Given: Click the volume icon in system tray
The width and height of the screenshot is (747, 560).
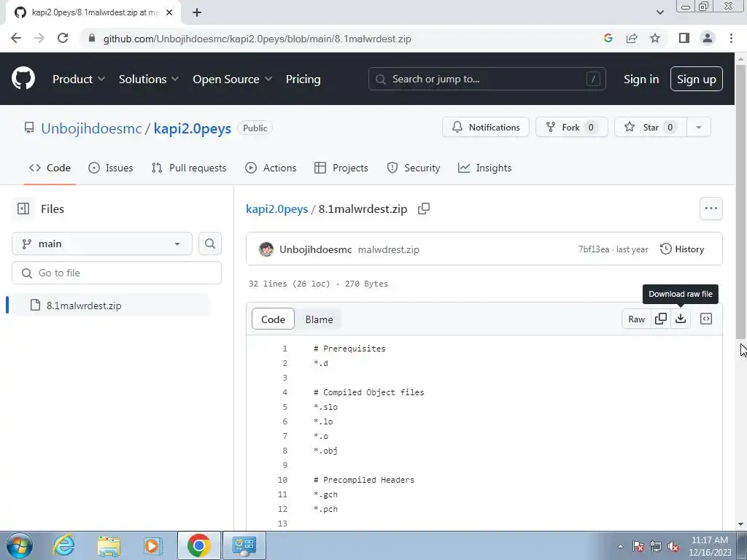Looking at the screenshot, I should click(x=673, y=547).
